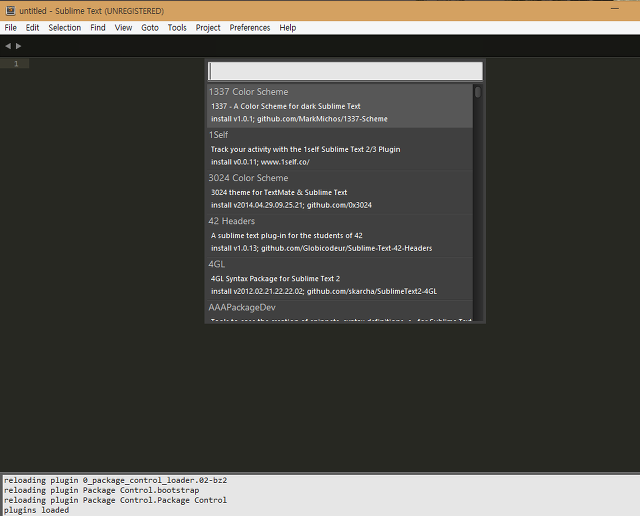Click '1337 - A Color Scheme for dark Sublime Text'
The image size is (640, 516).
pyautogui.click(x=286, y=106)
